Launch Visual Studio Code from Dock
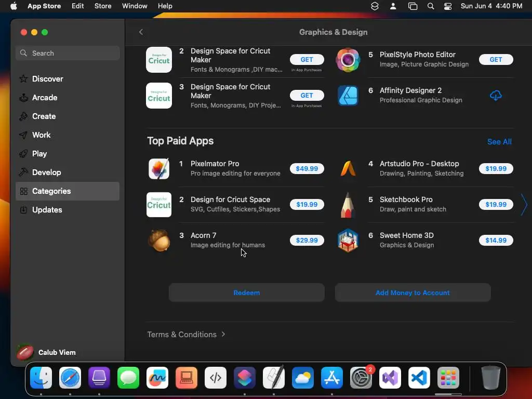This screenshot has width=532, height=399. [x=419, y=378]
